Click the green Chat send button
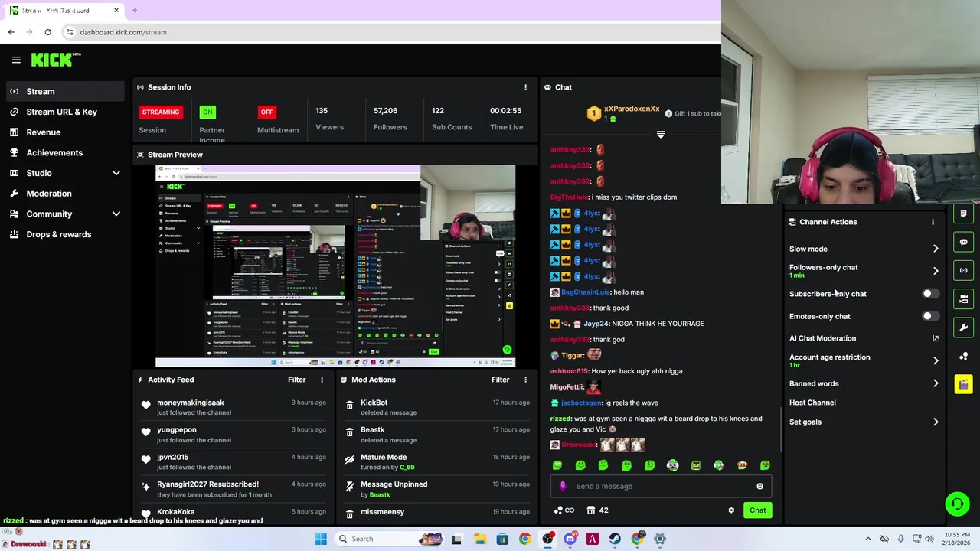980x551 pixels. [x=757, y=510]
